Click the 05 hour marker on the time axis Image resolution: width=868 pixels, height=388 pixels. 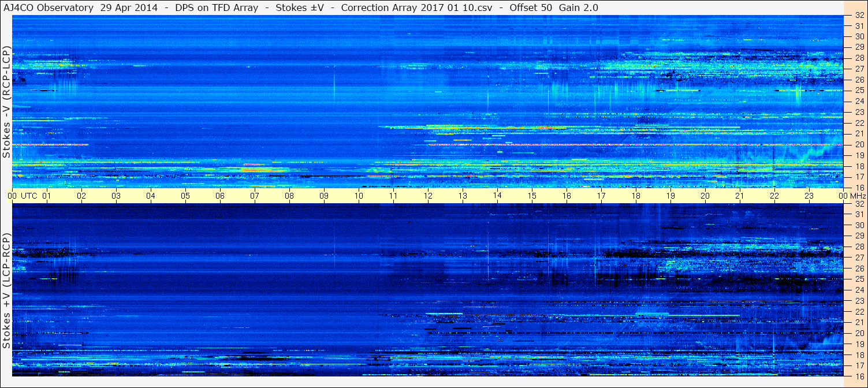[x=185, y=196]
